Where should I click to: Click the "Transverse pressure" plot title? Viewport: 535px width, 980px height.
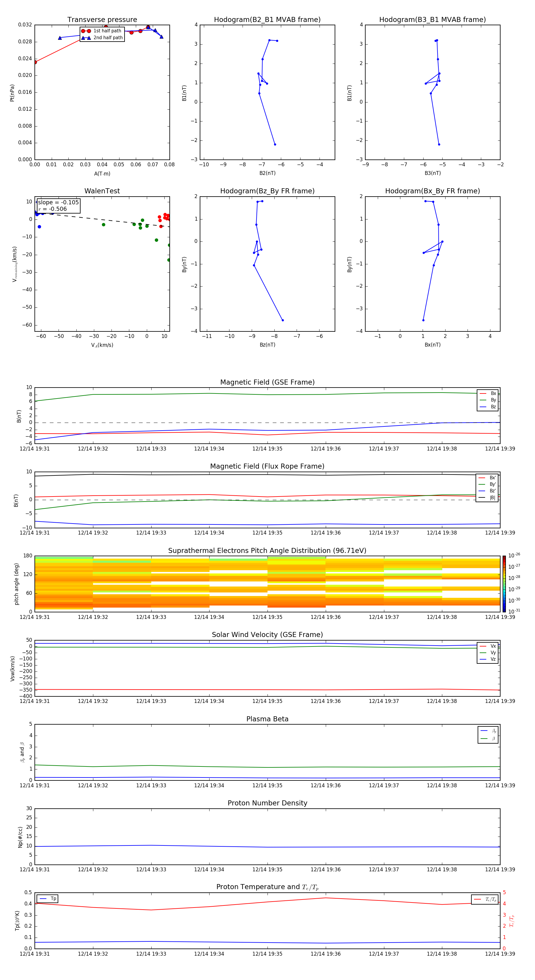(x=102, y=20)
